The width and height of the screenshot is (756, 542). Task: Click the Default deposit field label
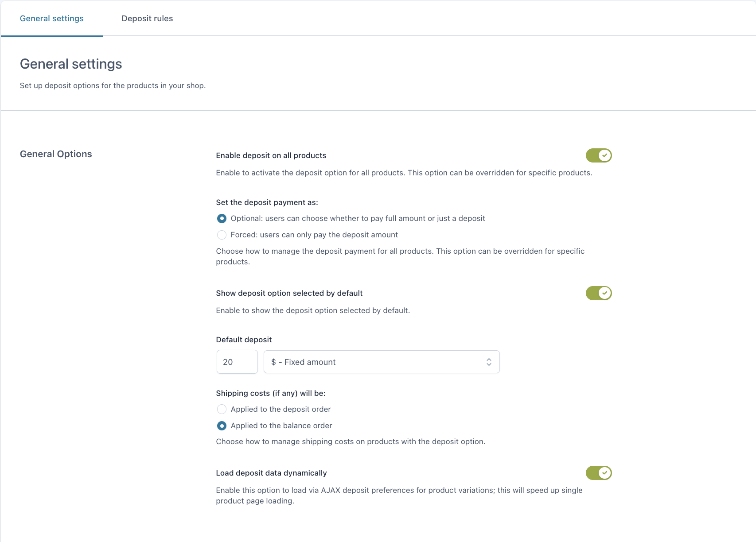[244, 340]
